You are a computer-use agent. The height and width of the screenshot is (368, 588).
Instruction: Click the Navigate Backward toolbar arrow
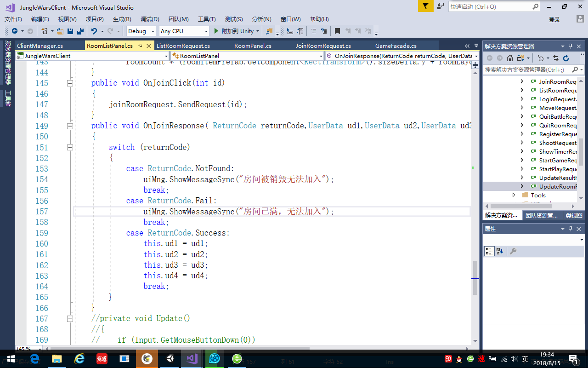(x=14, y=31)
